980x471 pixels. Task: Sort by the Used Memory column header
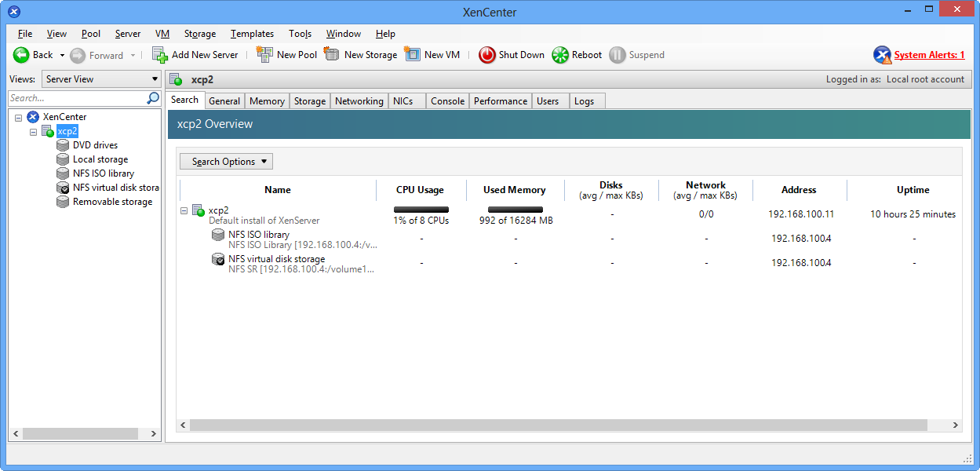(515, 190)
